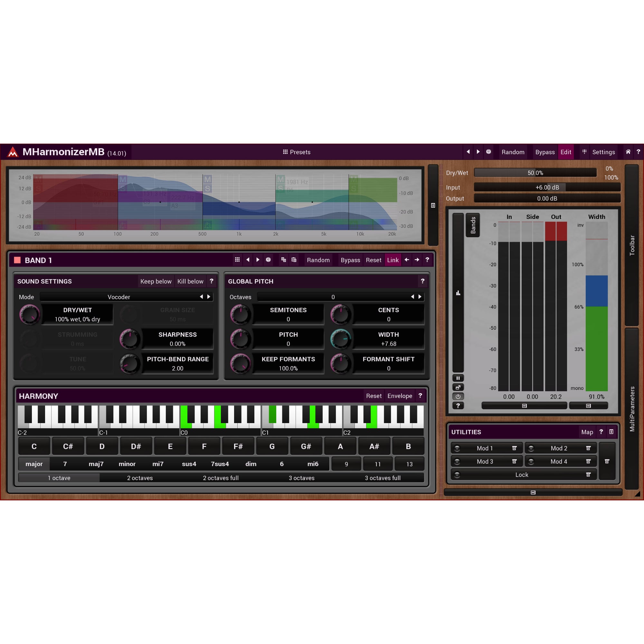Copy Band 1 settings icon

tap(284, 260)
